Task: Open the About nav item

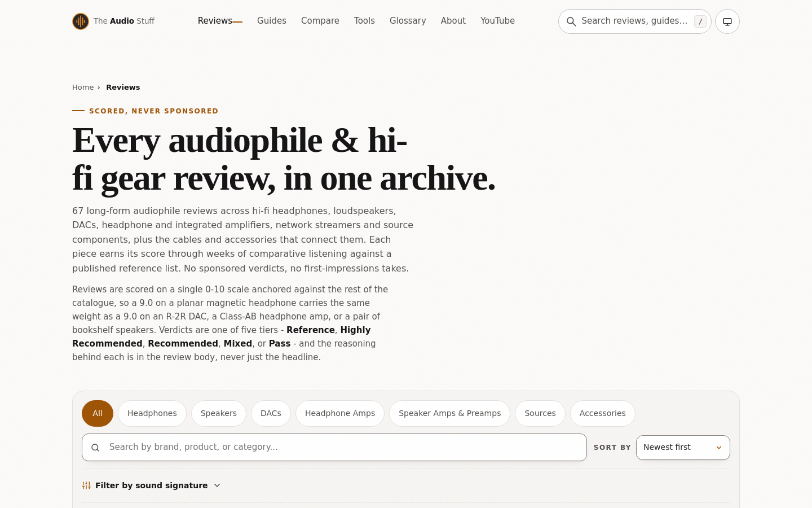Action: (x=453, y=21)
